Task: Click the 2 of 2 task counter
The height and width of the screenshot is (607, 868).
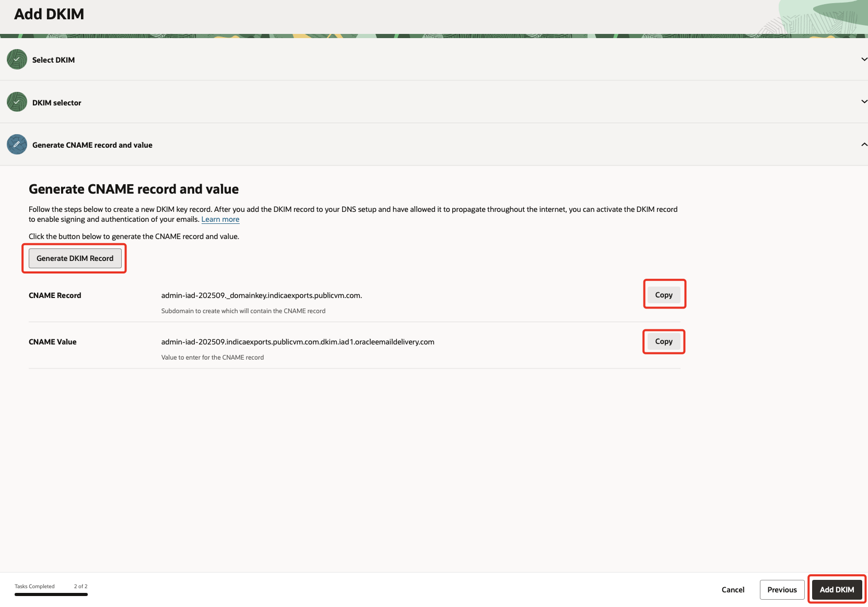Action: (80, 586)
